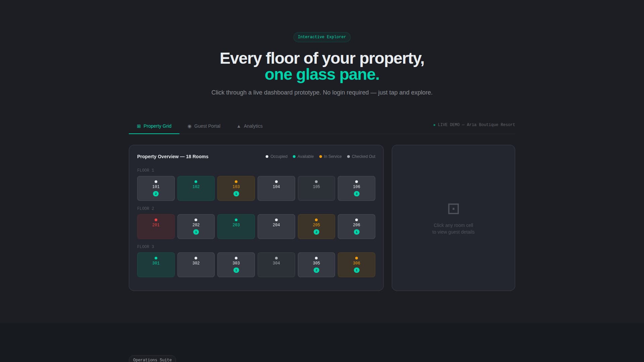Select room 101 cell
644x362 pixels.
pos(156,188)
